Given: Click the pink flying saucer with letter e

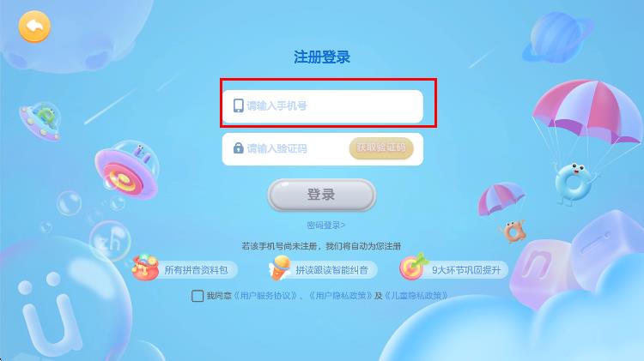Looking at the screenshot, I should (x=126, y=171).
